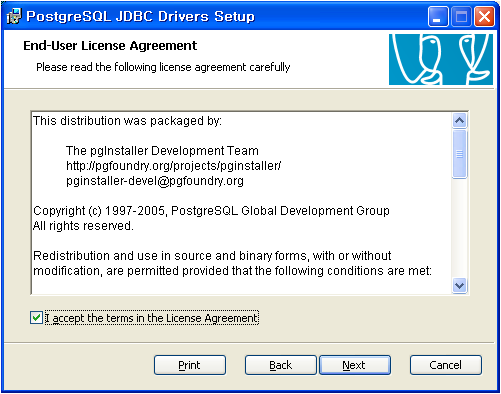The image size is (501, 394).
Task: Click the PostgreSQL elephant logo banner
Action: tap(441, 59)
